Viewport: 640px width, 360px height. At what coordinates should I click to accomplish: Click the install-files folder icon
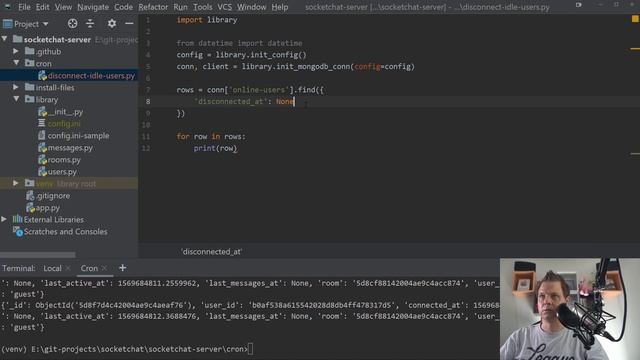tap(30, 87)
